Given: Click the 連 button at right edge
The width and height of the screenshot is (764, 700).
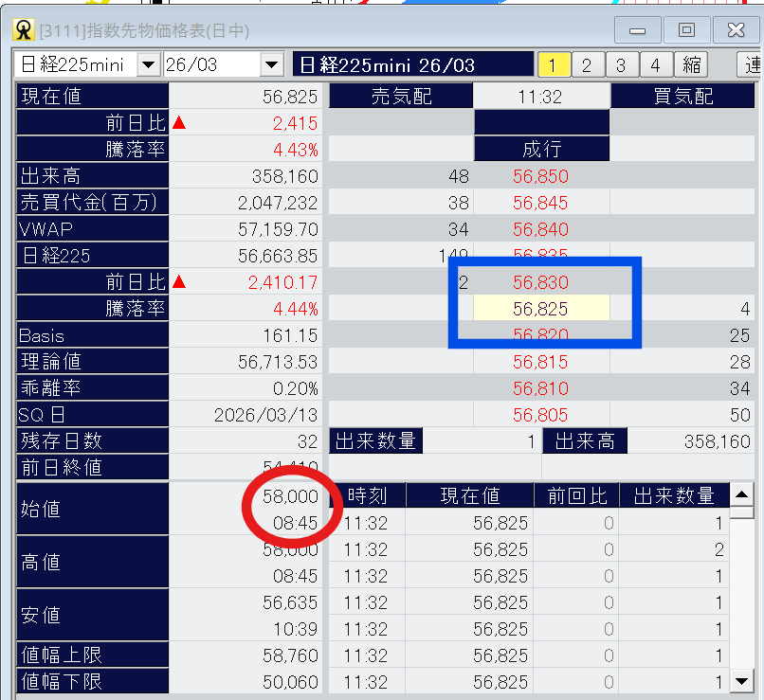Looking at the screenshot, I should point(751,64).
